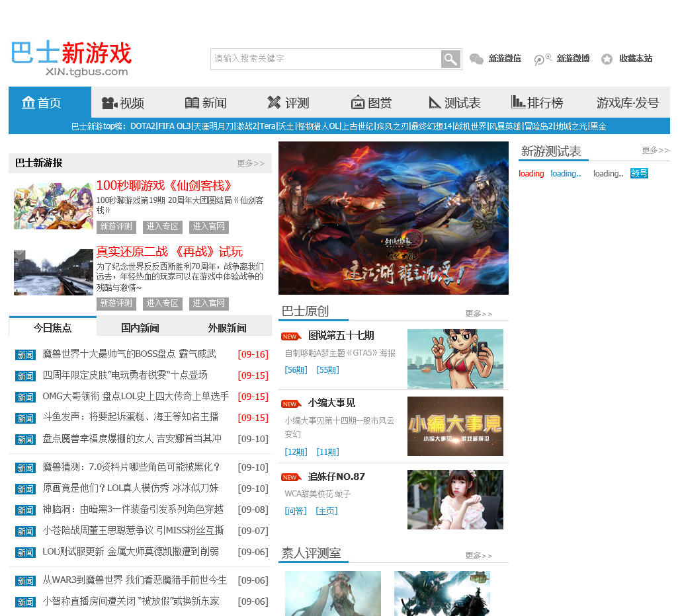
Task: Switch to the 外服新闻 tab
Action: [x=228, y=327]
